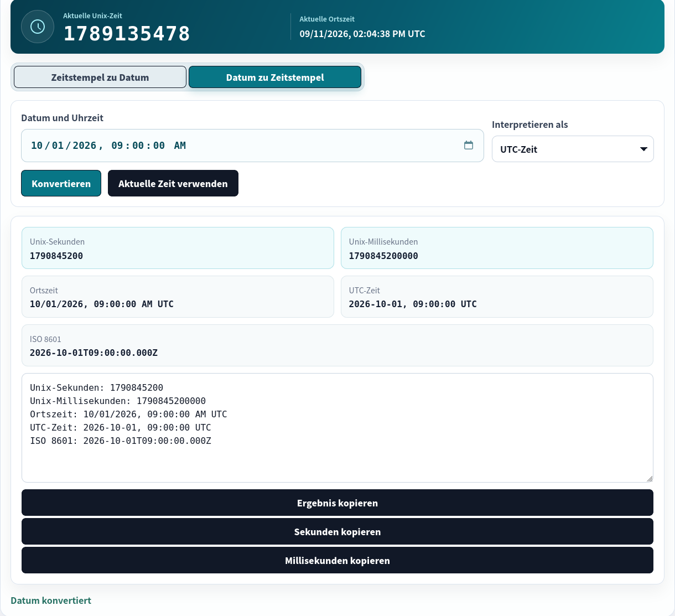This screenshot has height=616, width=675.
Task: Click the Datum konvertiert status message
Action: [51, 601]
